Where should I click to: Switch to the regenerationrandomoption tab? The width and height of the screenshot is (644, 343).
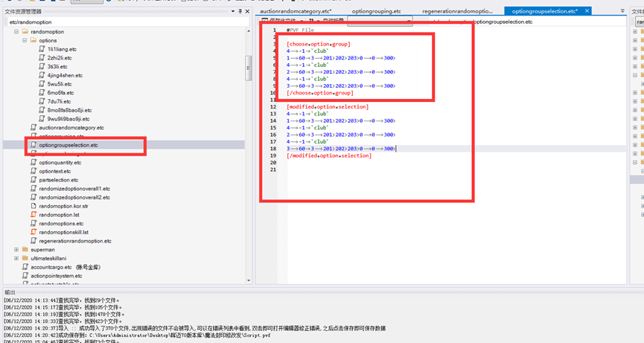click(457, 12)
